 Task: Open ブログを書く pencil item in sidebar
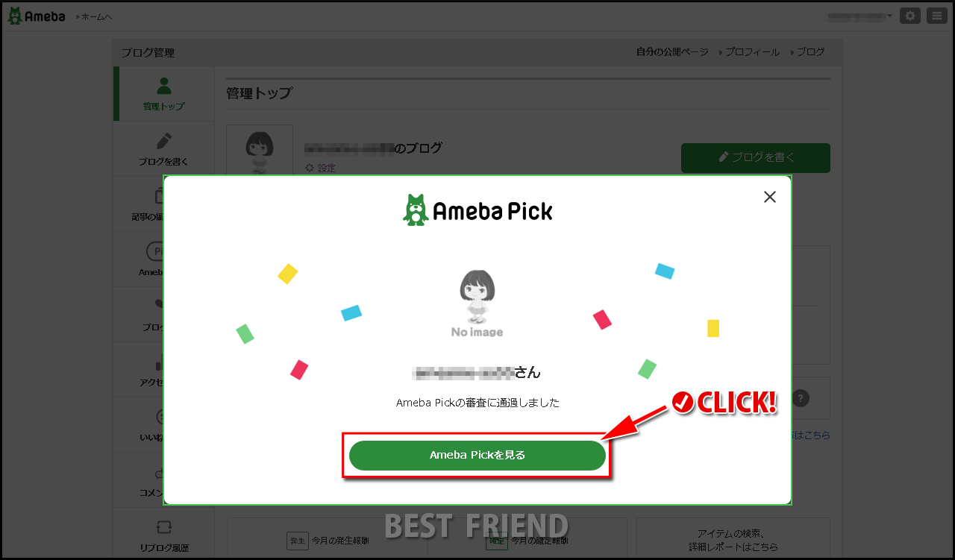coord(164,149)
